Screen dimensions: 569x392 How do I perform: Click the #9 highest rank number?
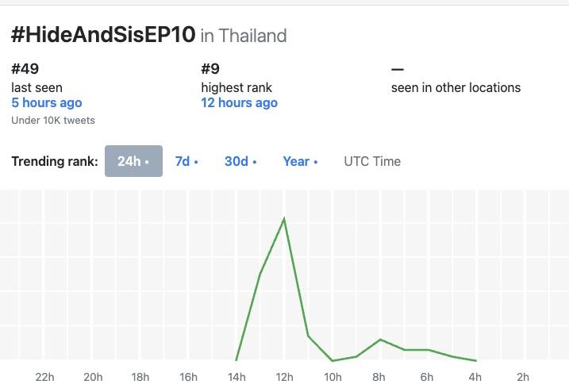[210, 68]
